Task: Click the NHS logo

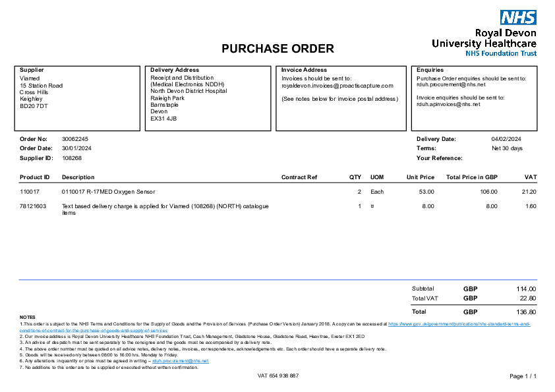Action: point(518,18)
